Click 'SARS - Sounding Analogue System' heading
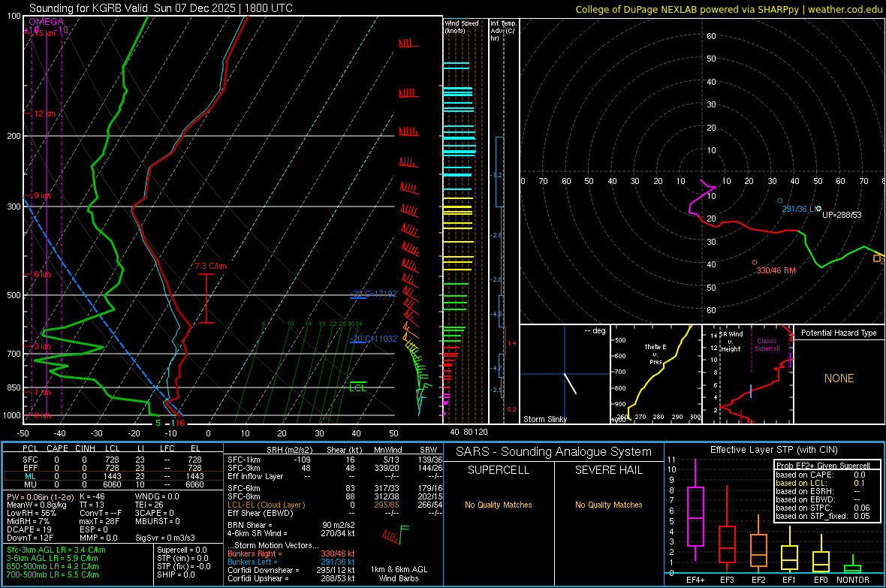 pos(553,452)
